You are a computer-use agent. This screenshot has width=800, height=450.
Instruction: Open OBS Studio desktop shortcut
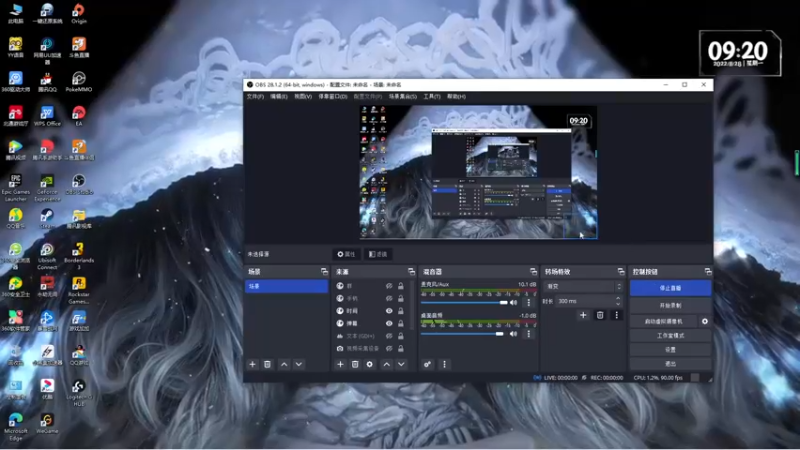click(79, 184)
